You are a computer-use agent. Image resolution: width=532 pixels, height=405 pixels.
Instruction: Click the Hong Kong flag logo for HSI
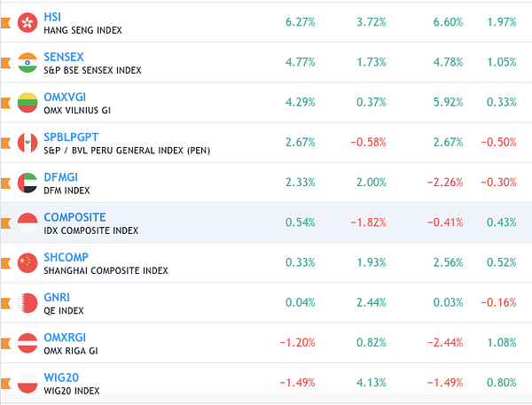pos(27,23)
